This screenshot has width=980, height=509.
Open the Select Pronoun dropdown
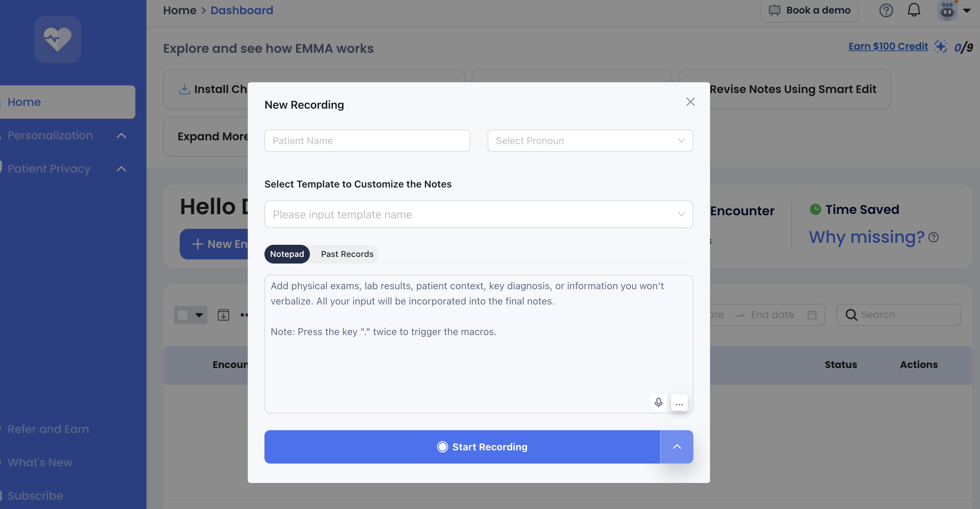click(590, 141)
